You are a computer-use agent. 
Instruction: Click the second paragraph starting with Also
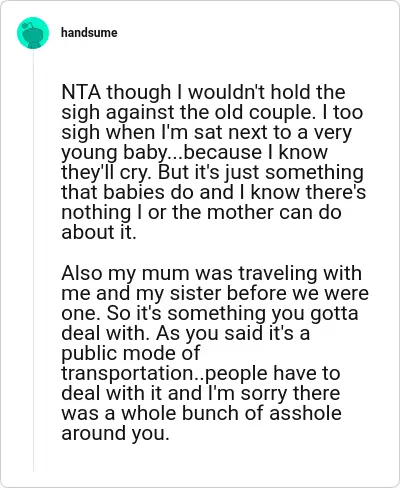[x=215, y=353]
